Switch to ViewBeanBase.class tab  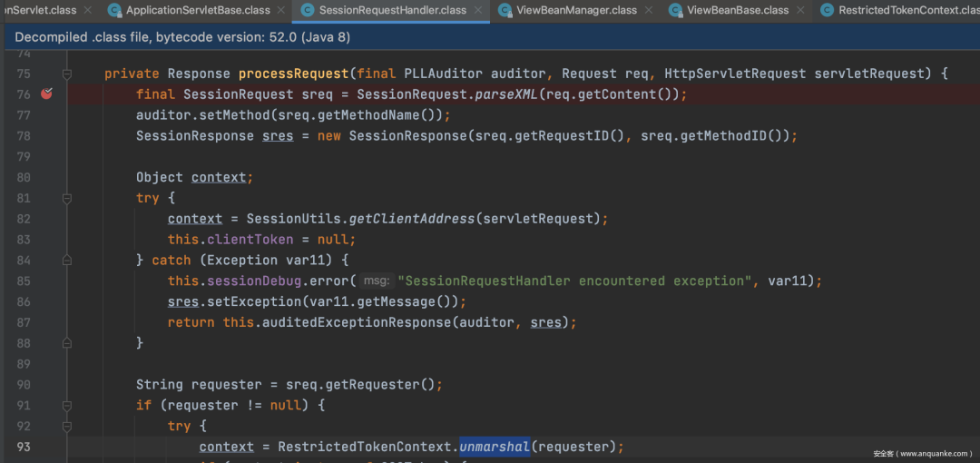(738, 11)
